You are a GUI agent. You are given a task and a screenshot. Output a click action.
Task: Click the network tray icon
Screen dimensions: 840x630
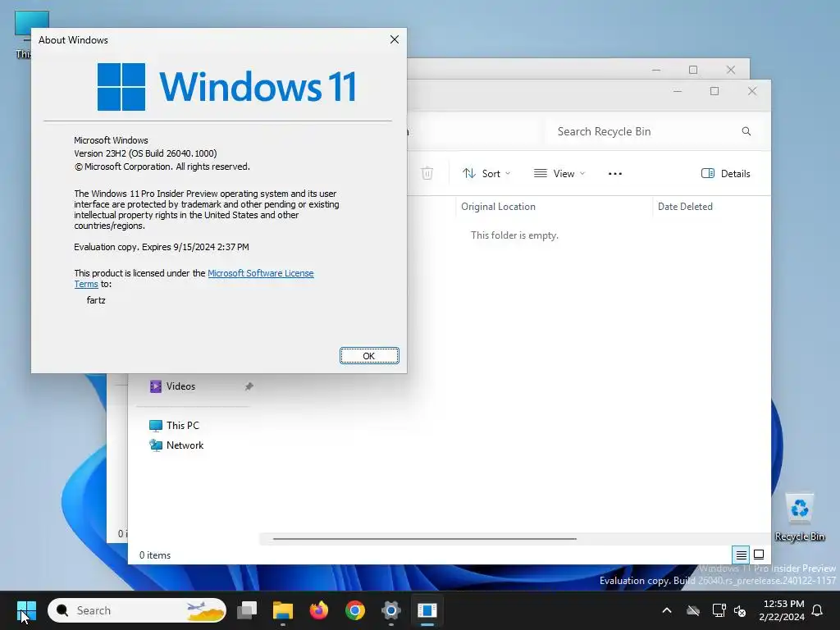point(719,610)
